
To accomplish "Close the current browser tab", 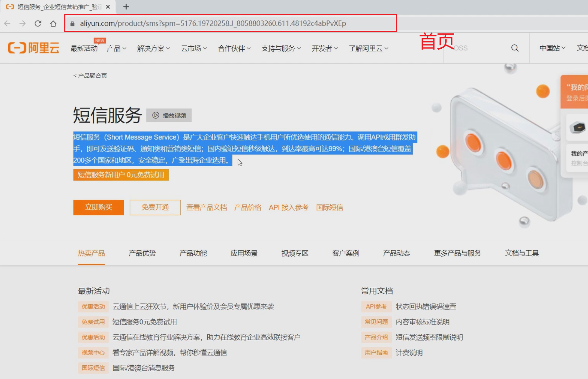I will point(108,7).
